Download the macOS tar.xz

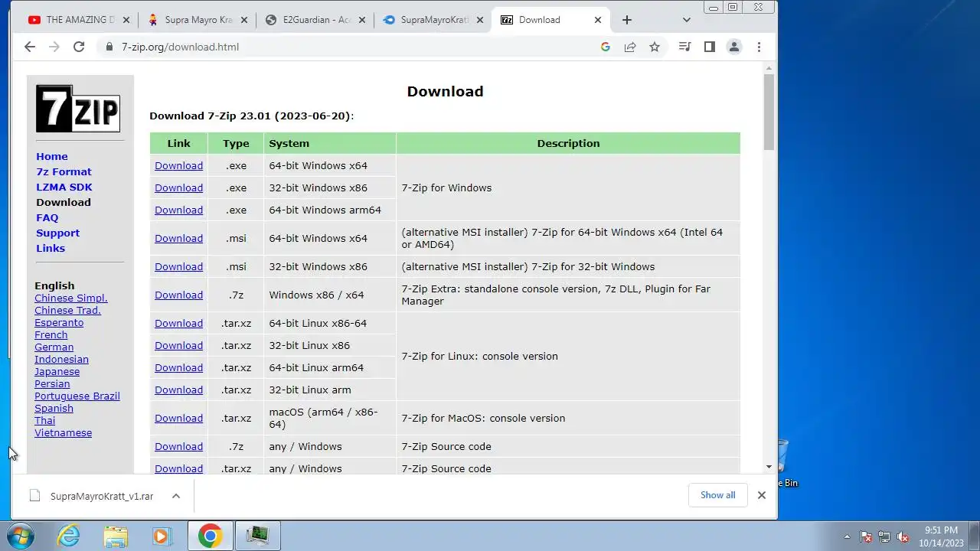[x=178, y=418]
